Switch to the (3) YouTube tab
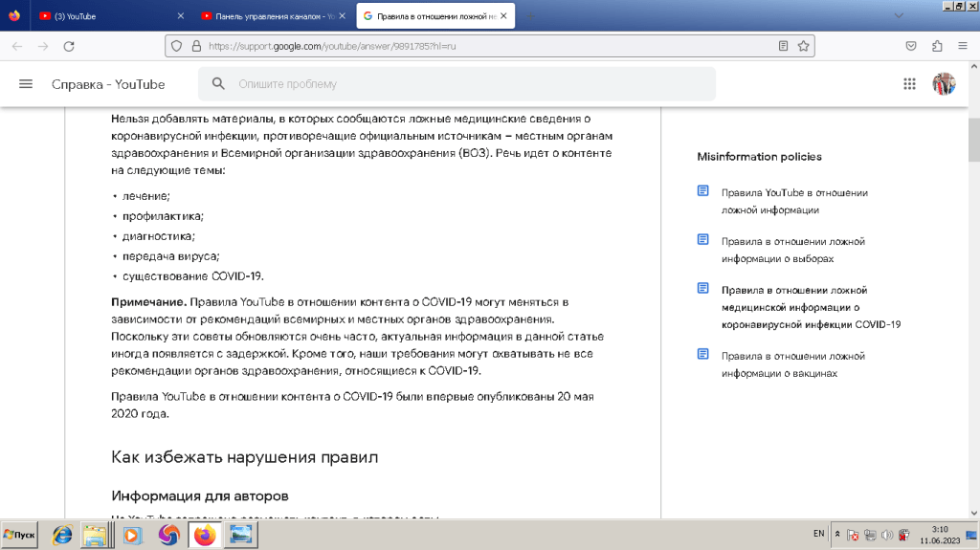Image resolution: width=980 pixels, height=550 pixels. pyautogui.click(x=105, y=16)
